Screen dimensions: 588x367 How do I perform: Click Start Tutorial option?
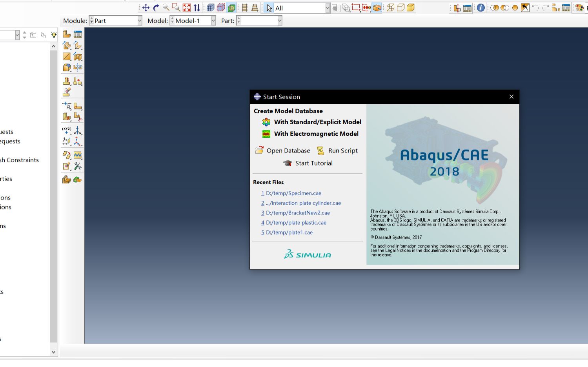point(308,163)
